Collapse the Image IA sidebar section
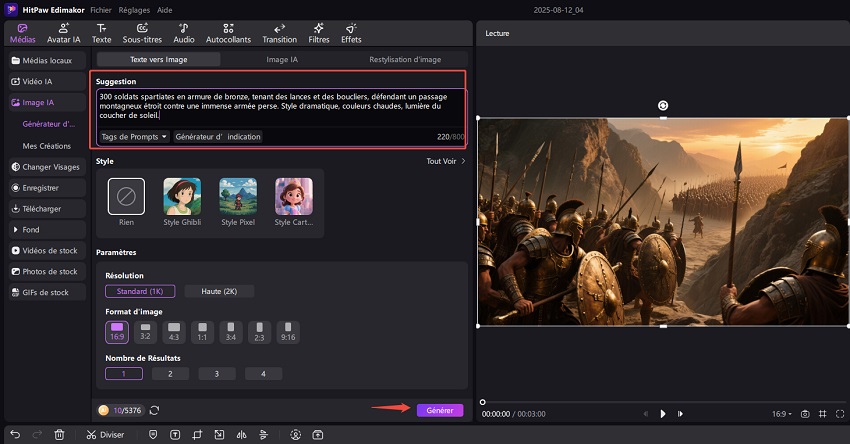Screen dimensions: 850x444 pos(47,102)
